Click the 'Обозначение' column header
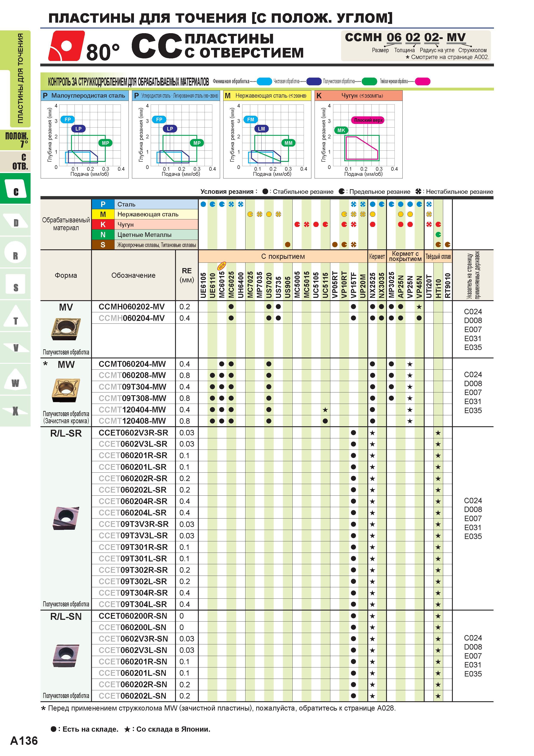Viewport: 534px width, 756px height. pyautogui.click(x=133, y=275)
